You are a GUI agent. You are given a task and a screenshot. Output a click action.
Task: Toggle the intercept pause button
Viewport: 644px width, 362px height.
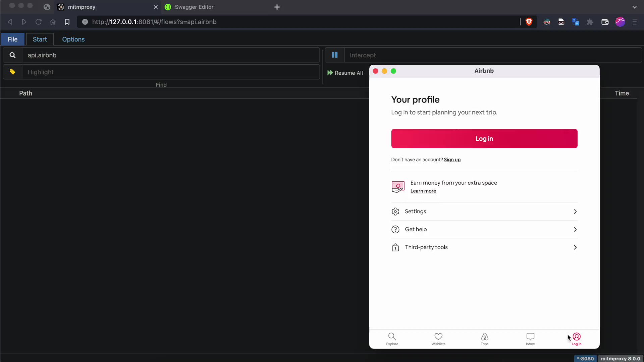pos(334,55)
